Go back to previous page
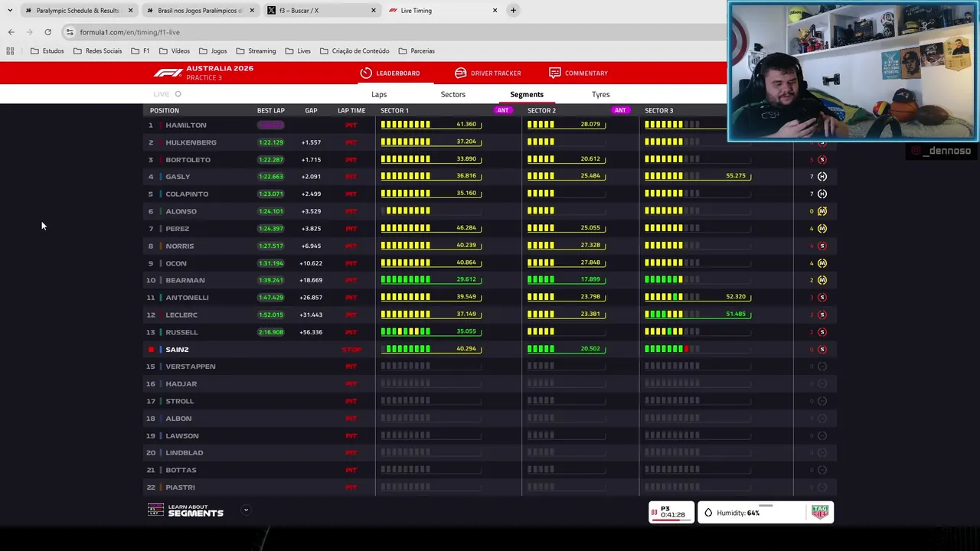Viewport: 980px width, 551px height. pos(11,32)
